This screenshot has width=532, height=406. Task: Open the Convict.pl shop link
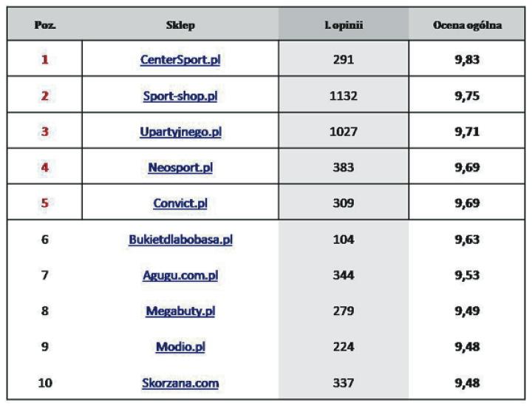tap(180, 203)
